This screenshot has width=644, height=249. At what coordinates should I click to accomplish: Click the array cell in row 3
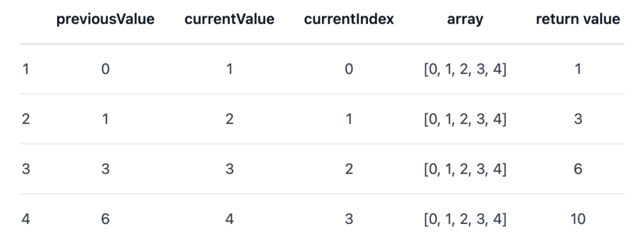click(x=465, y=169)
